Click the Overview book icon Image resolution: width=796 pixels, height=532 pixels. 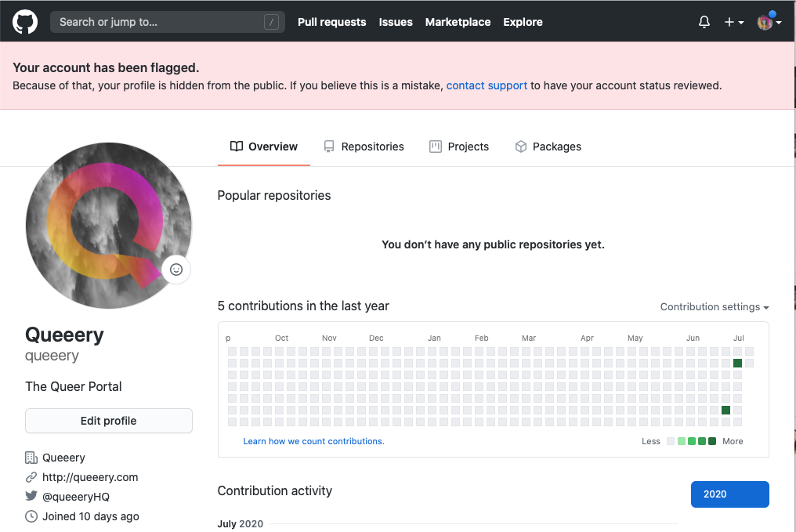click(236, 147)
